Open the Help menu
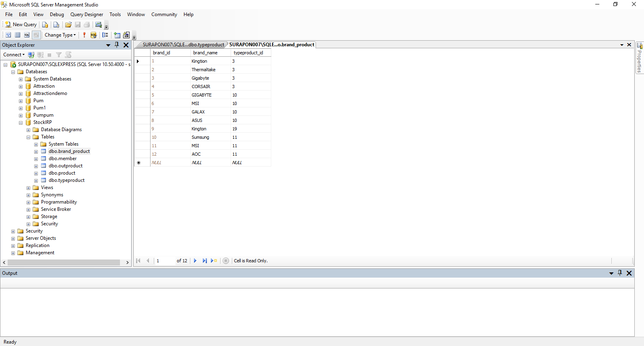 188,14
